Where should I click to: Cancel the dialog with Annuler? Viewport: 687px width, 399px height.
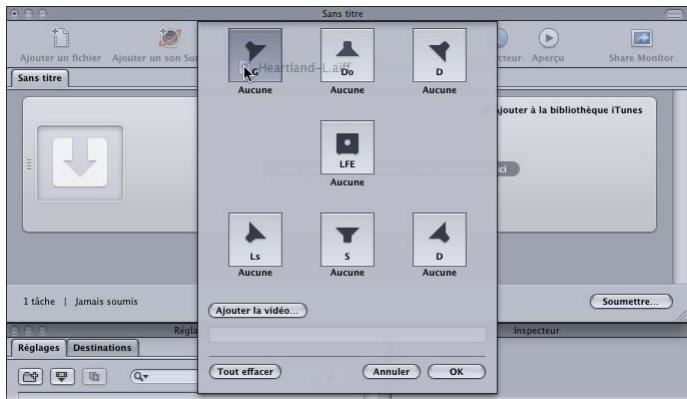(x=391, y=372)
